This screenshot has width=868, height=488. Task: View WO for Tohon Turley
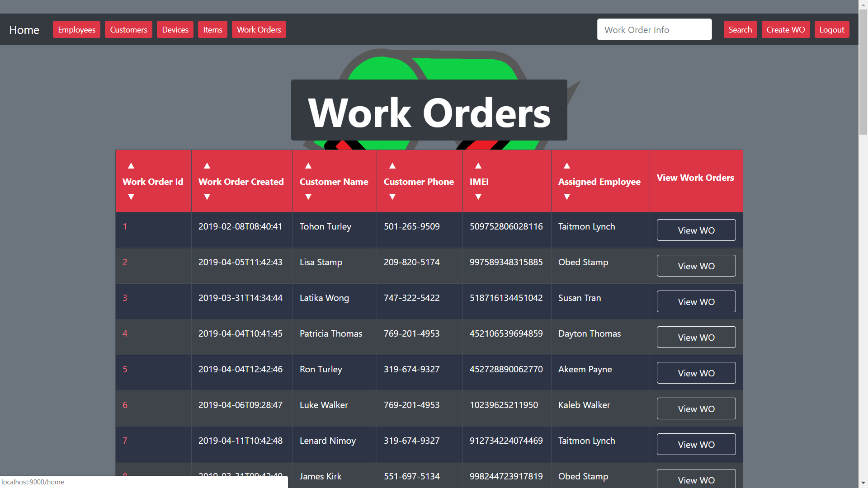tap(696, 230)
